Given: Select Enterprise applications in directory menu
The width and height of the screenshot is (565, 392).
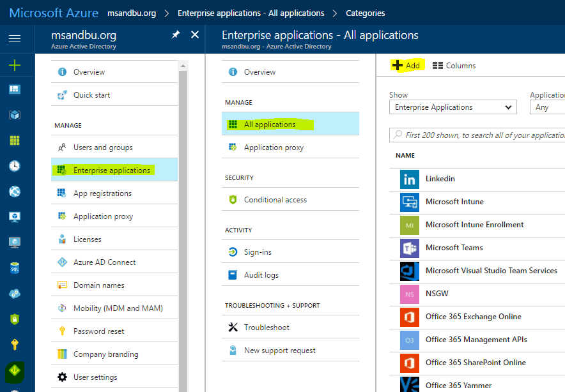Looking at the screenshot, I should 114,170.
